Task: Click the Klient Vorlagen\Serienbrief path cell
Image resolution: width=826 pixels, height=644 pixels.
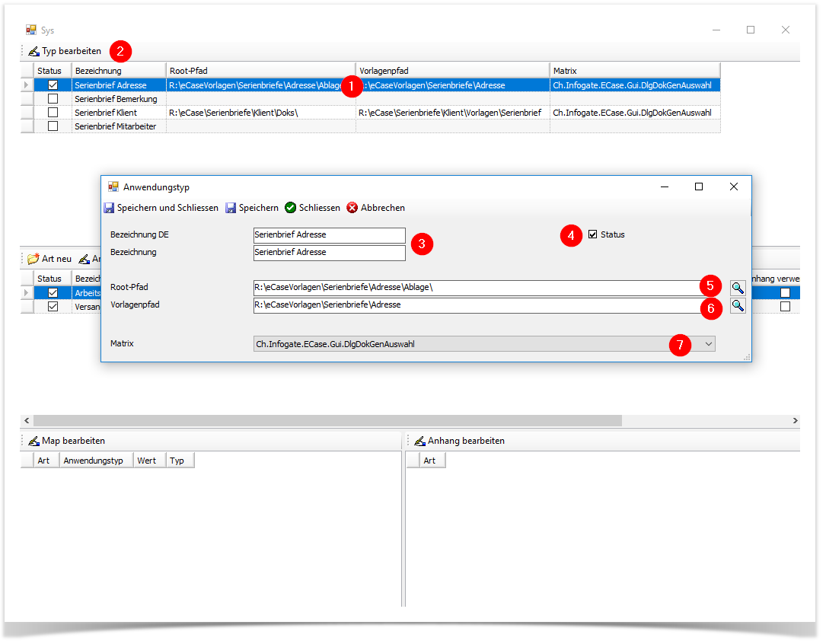Action: pyautogui.click(x=453, y=112)
